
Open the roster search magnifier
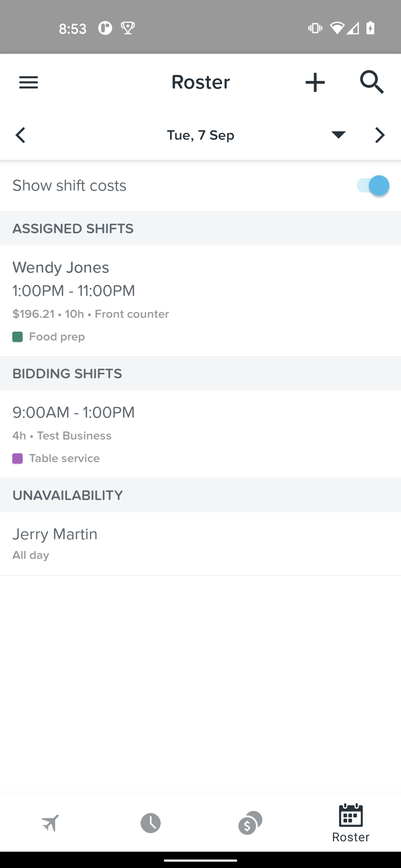pyautogui.click(x=372, y=82)
